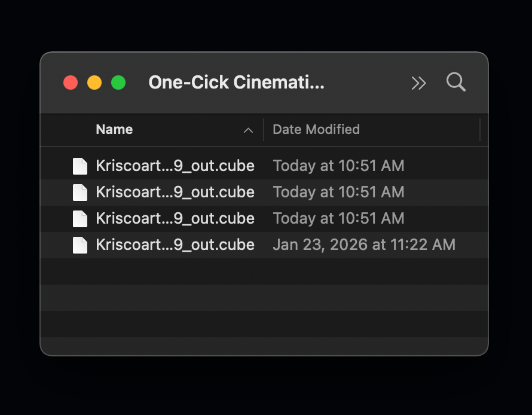Click the document icon of the second .cube file

coord(80,192)
